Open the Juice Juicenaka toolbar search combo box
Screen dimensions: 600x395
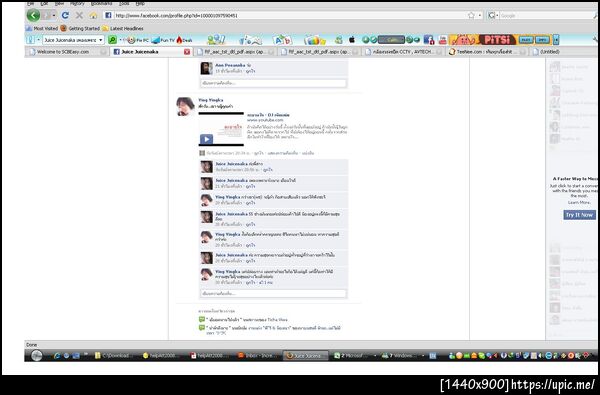73,40
